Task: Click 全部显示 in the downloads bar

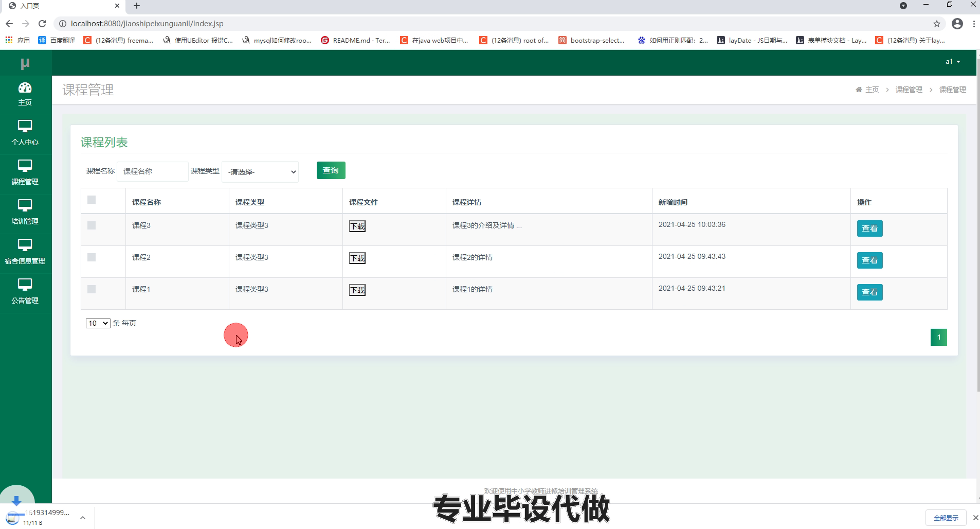Action: click(946, 518)
